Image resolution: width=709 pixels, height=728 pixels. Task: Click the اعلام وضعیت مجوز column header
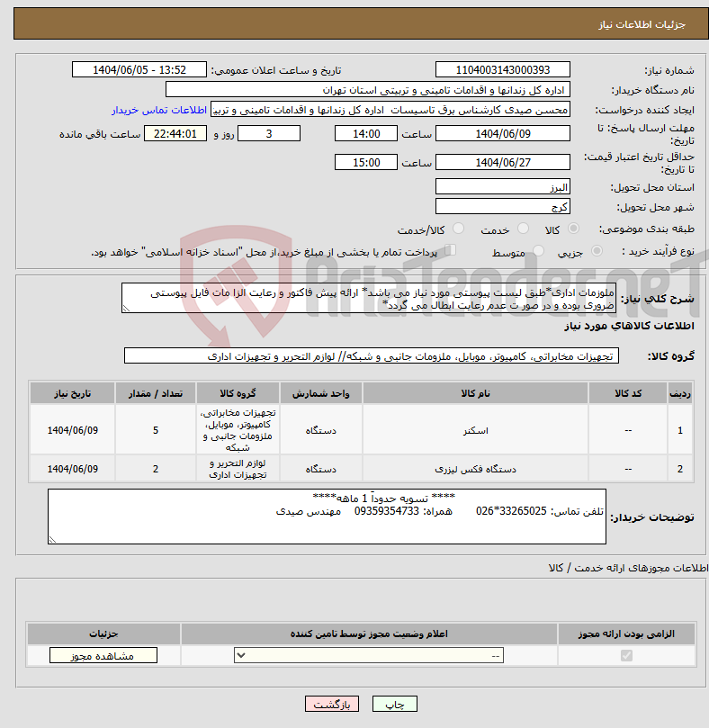click(x=369, y=634)
